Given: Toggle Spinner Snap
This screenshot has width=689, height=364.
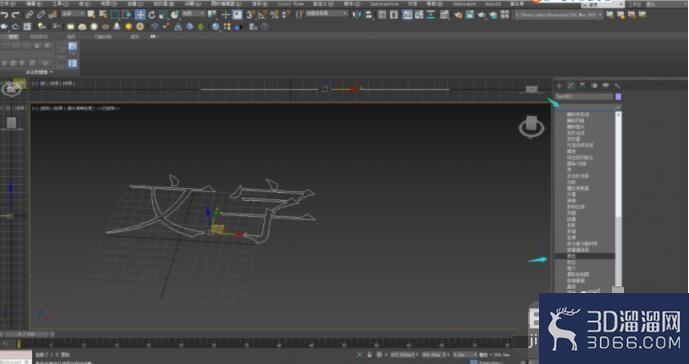Looking at the screenshot, I should tap(286, 15).
